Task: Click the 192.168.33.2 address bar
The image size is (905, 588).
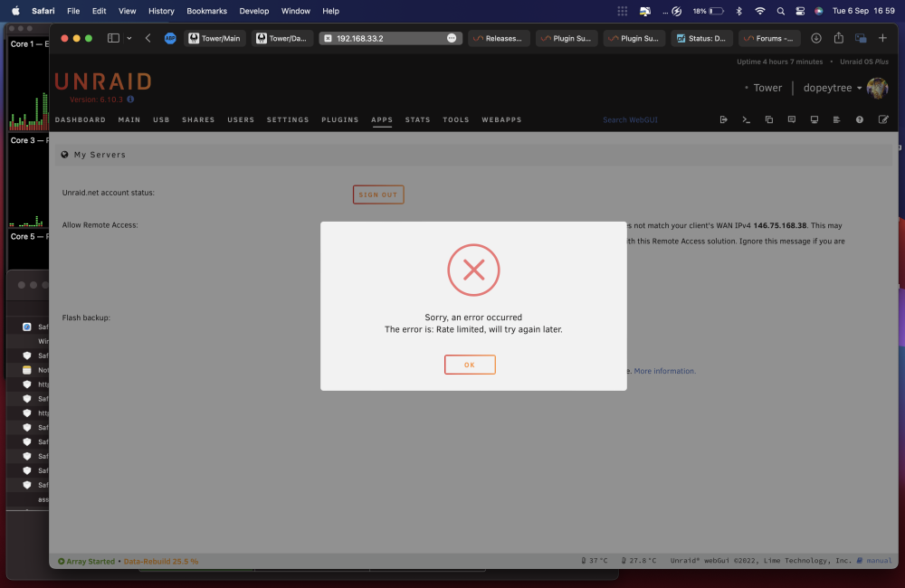Action: [391, 38]
